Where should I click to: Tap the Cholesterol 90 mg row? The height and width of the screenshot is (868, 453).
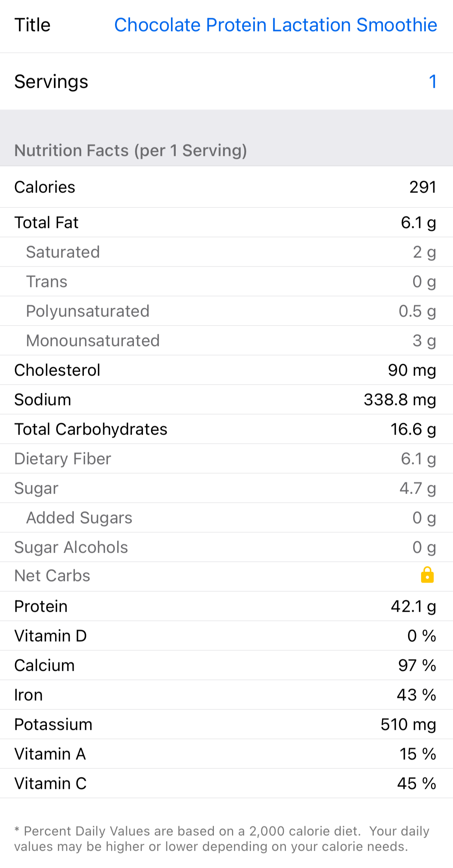(226, 370)
